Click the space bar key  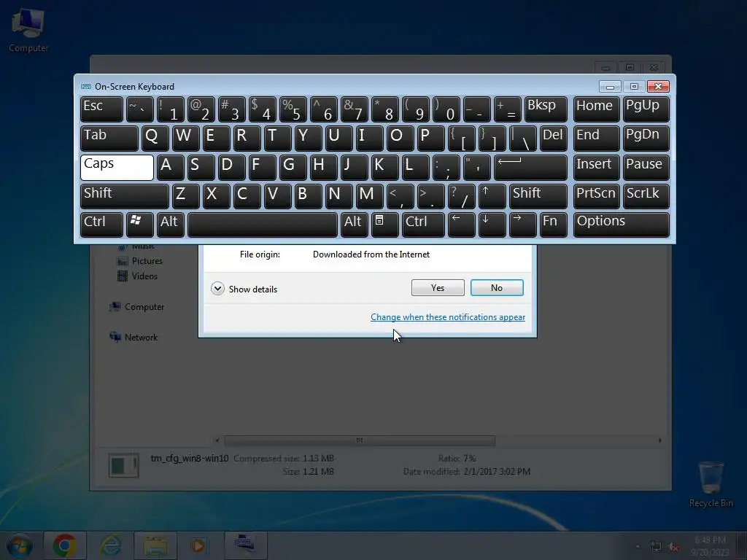tap(263, 225)
